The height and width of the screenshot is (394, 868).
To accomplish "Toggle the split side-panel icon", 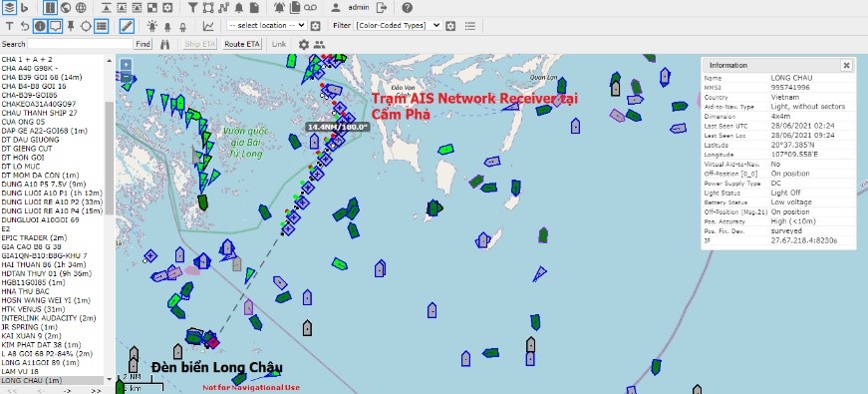I will click(x=50, y=8).
